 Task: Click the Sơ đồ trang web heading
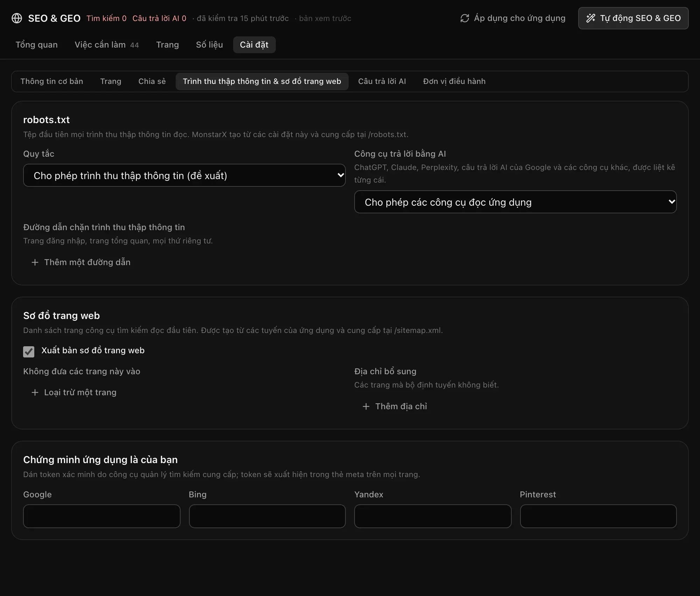62,315
